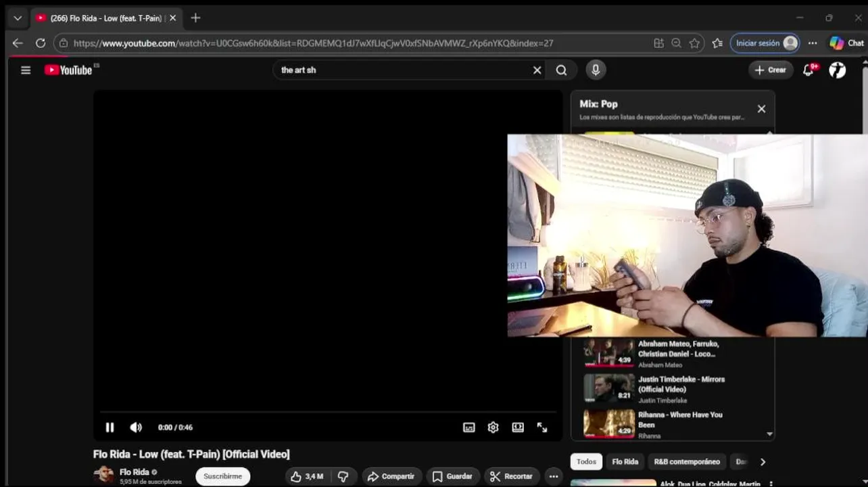Start voice search with microphone

tap(596, 70)
